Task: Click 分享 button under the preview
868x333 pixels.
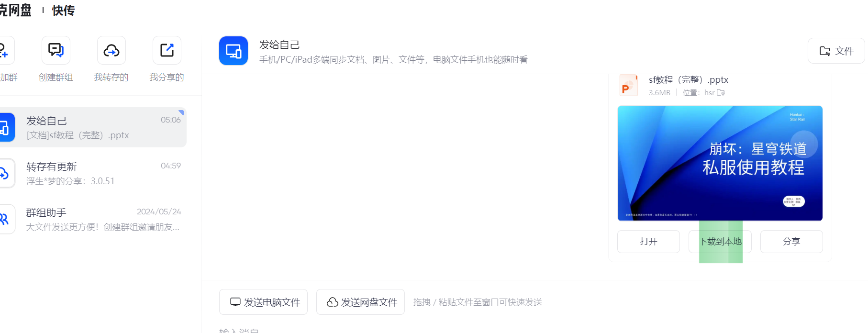Action: [791, 242]
